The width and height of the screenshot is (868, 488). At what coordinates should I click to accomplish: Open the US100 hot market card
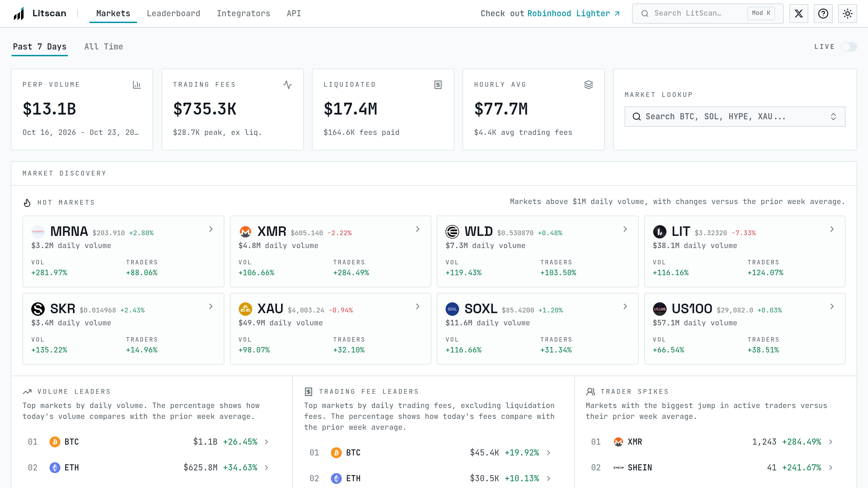745,329
